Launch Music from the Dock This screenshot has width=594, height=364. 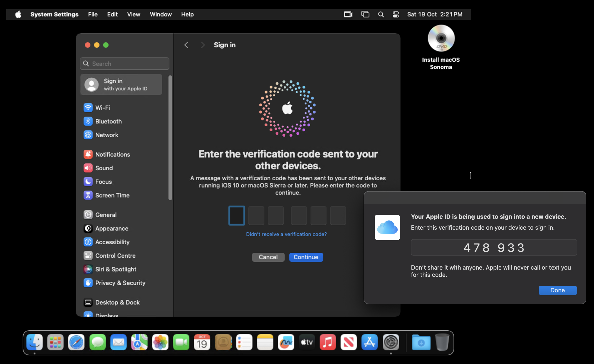tap(327, 342)
